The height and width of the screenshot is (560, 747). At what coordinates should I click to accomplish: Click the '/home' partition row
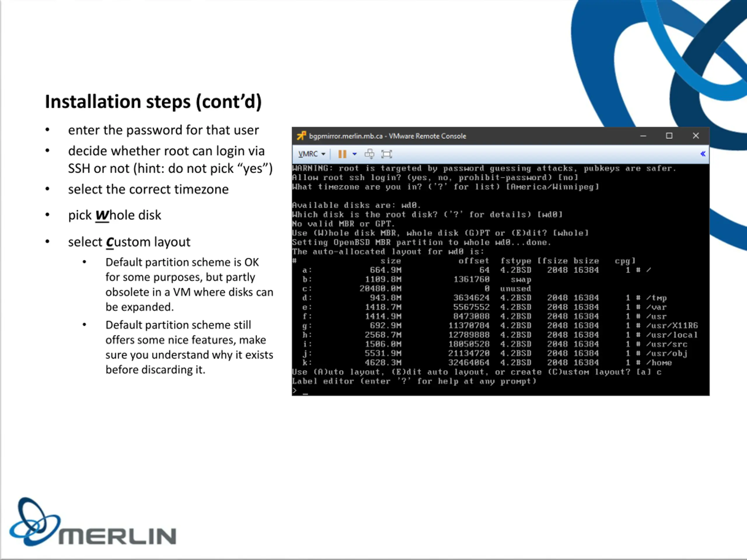click(487, 363)
